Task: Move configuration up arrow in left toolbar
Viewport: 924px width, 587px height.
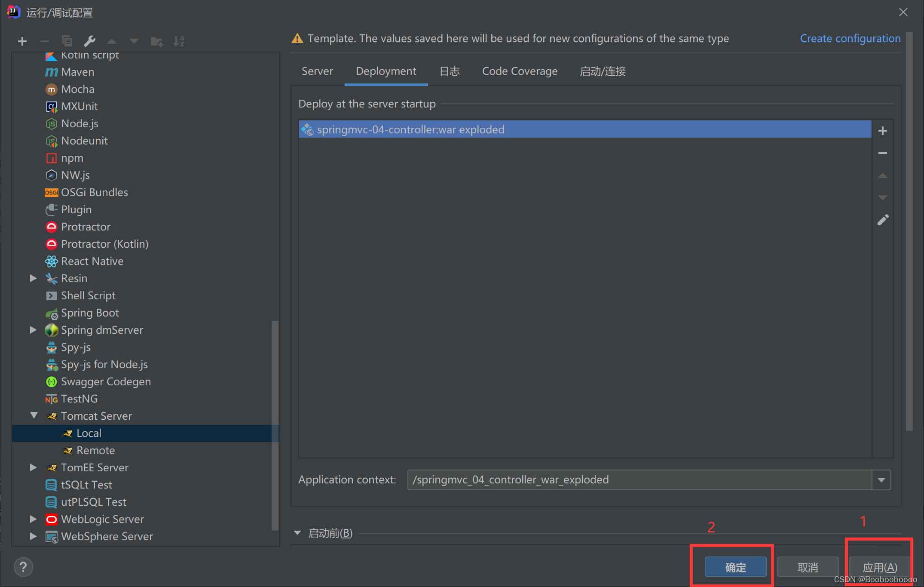Action: pyautogui.click(x=112, y=41)
